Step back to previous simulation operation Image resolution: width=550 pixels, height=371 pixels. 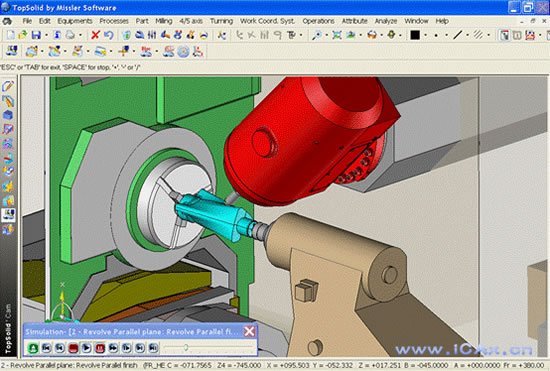[60, 348]
